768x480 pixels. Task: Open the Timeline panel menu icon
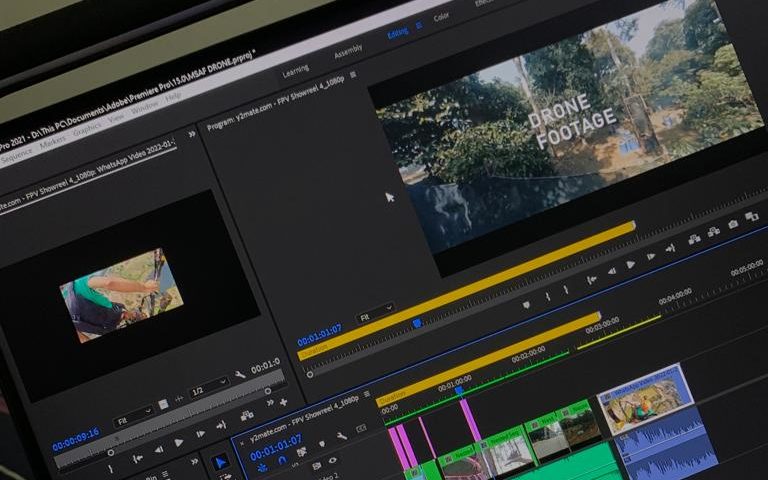(367, 394)
